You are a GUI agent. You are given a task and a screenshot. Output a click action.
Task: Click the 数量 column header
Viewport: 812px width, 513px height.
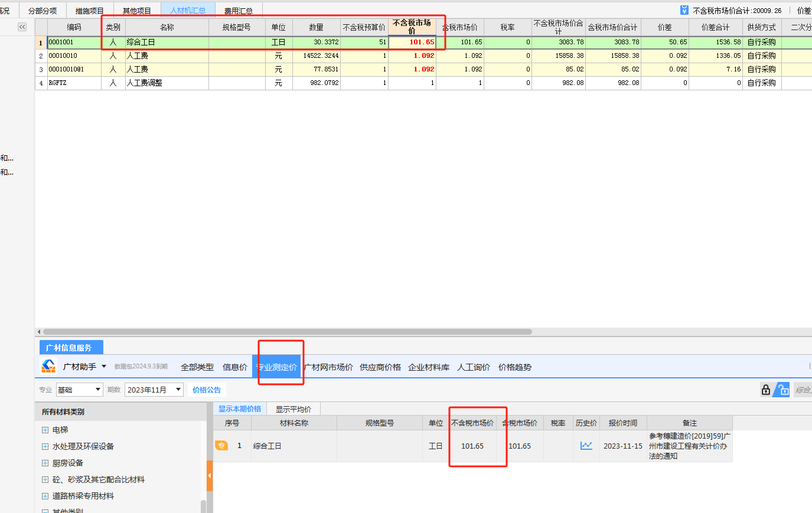316,27
